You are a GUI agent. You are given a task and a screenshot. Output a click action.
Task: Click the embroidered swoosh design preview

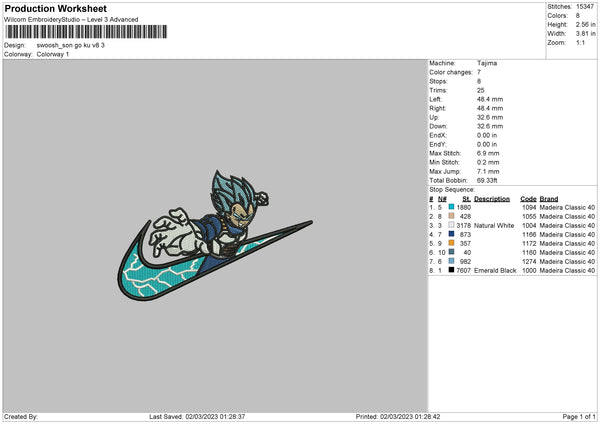point(215,235)
